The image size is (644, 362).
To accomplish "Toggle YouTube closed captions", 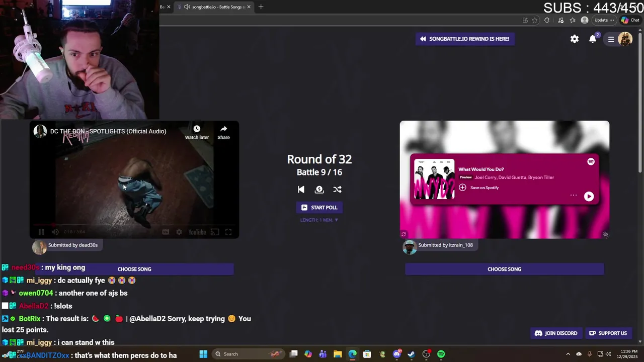I will [x=166, y=232].
